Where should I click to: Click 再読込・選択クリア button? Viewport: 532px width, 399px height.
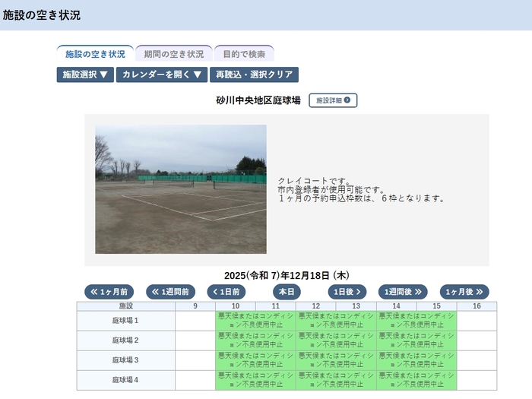pyautogui.click(x=254, y=74)
